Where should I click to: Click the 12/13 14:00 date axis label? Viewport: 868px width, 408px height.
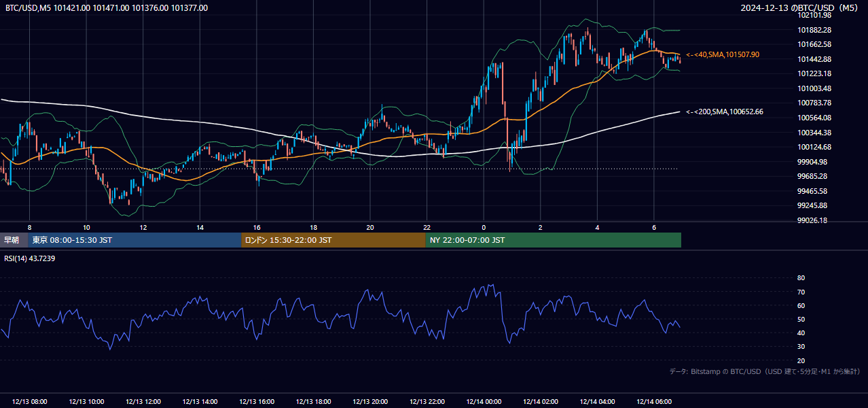(200, 402)
